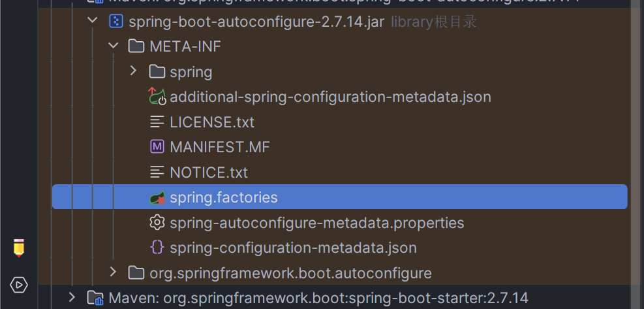Image resolution: width=644 pixels, height=309 pixels.
Task: Collapse the spring-boot-autoconfigure-2.7.14.jar node
Action: 93,20
